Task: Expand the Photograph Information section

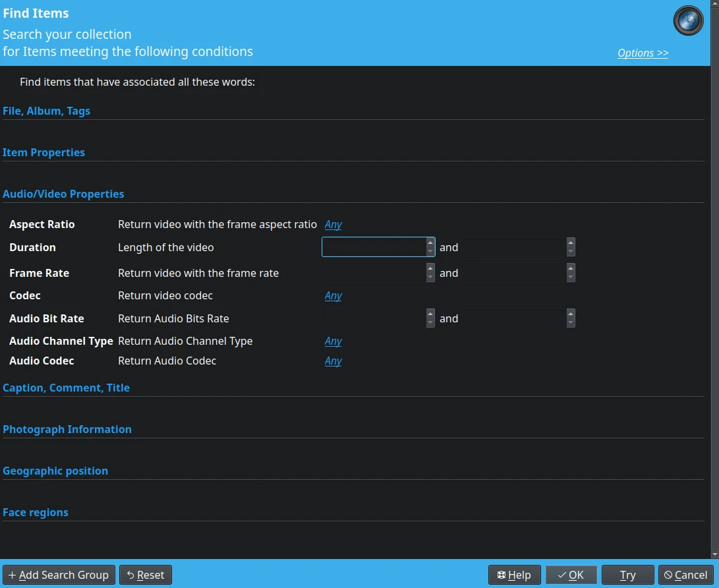Action: click(67, 429)
